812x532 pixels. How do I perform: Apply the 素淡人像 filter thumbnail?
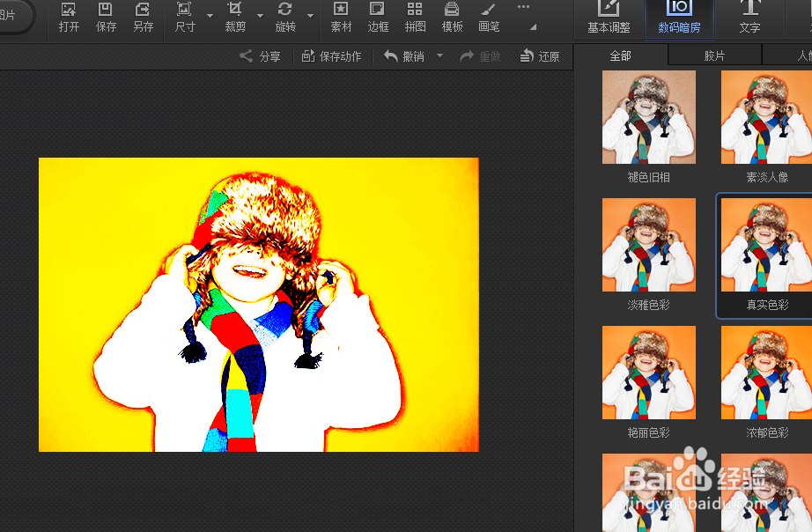766,117
